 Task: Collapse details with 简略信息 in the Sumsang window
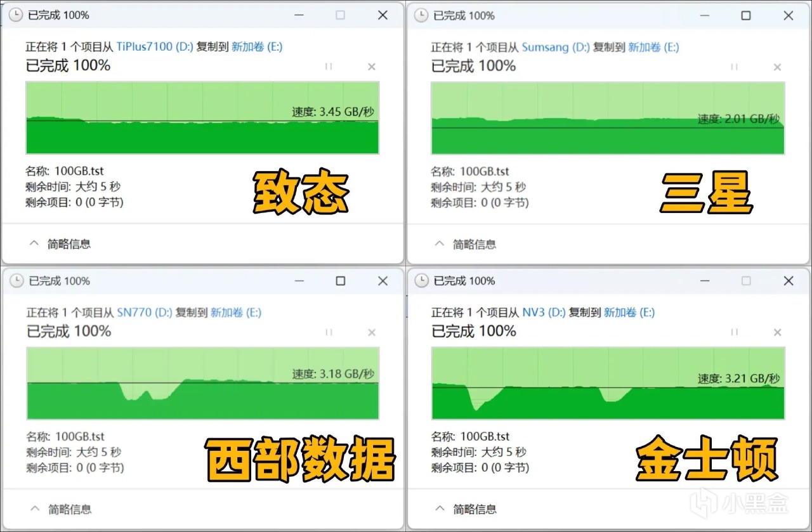[x=465, y=244]
